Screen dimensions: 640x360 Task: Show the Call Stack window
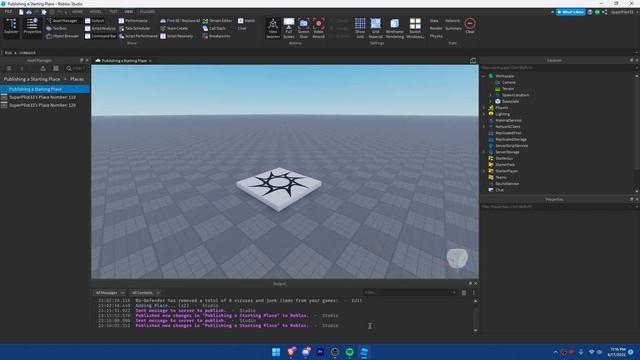pyautogui.click(x=214, y=28)
